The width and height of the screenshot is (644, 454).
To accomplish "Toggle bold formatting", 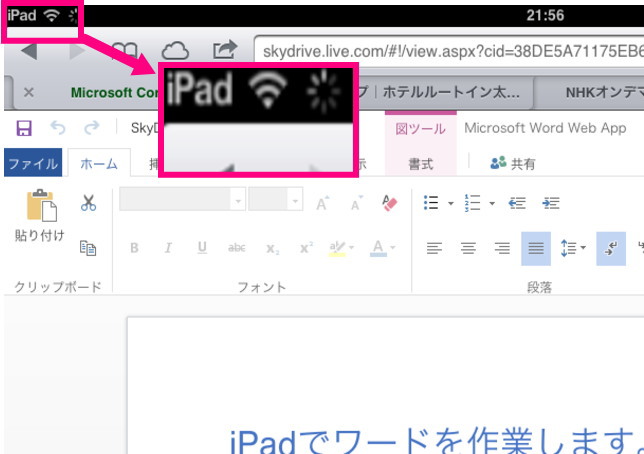I will (x=134, y=248).
